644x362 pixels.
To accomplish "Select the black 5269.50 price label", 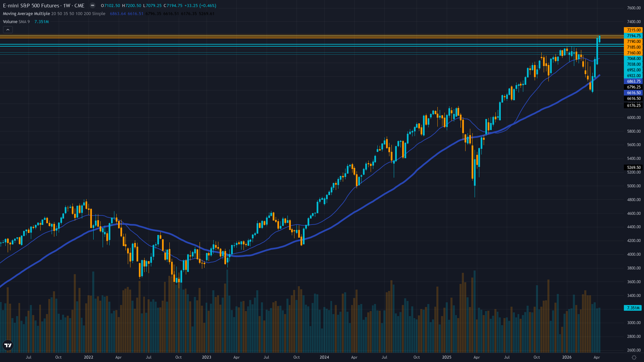I will 633,168.
